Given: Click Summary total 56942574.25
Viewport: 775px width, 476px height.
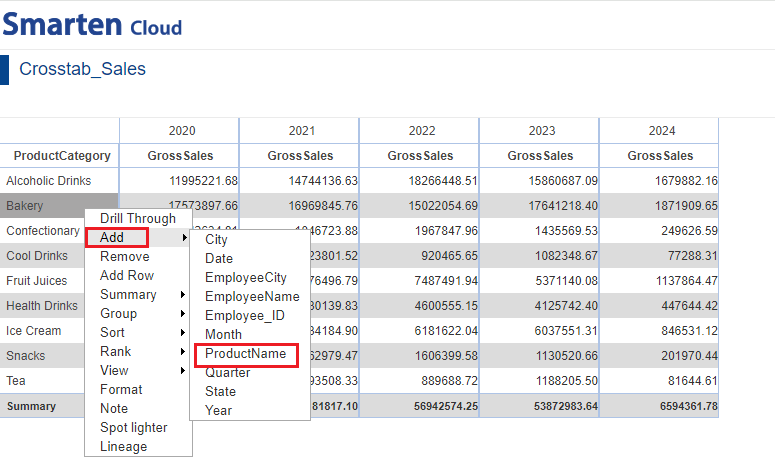Looking at the screenshot, I should (x=446, y=406).
